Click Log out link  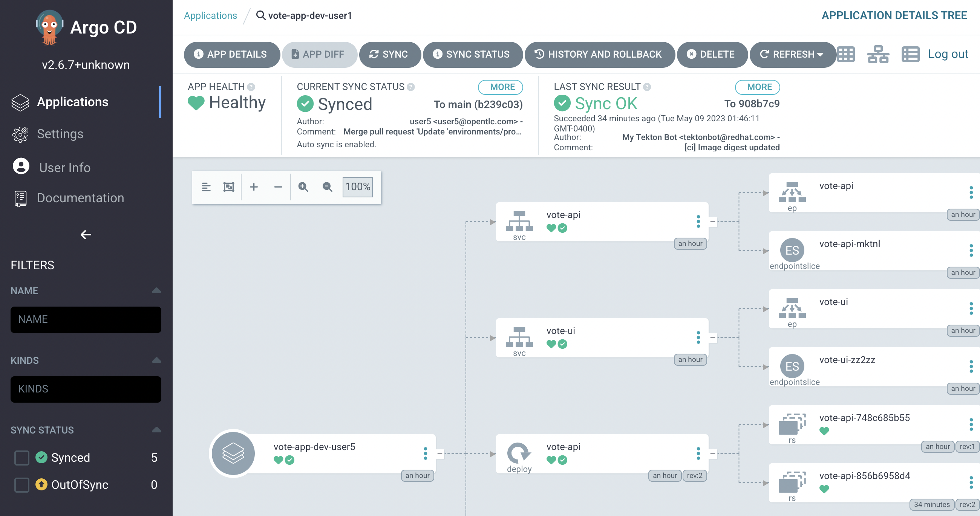948,54
